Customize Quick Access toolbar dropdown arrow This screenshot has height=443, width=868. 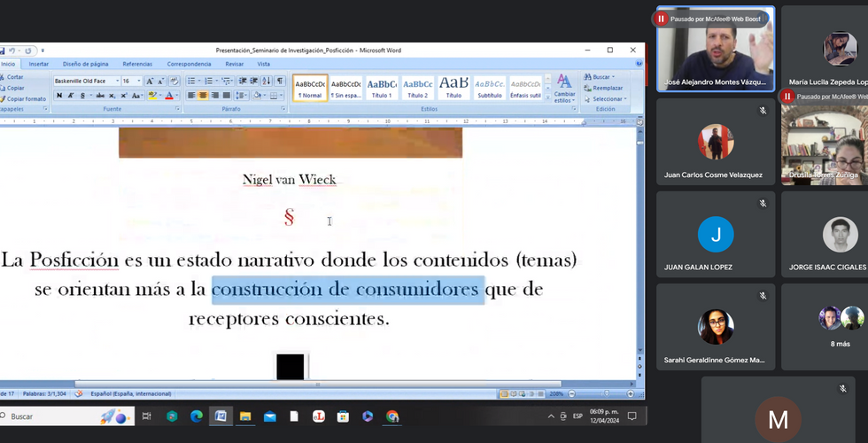[x=43, y=51]
